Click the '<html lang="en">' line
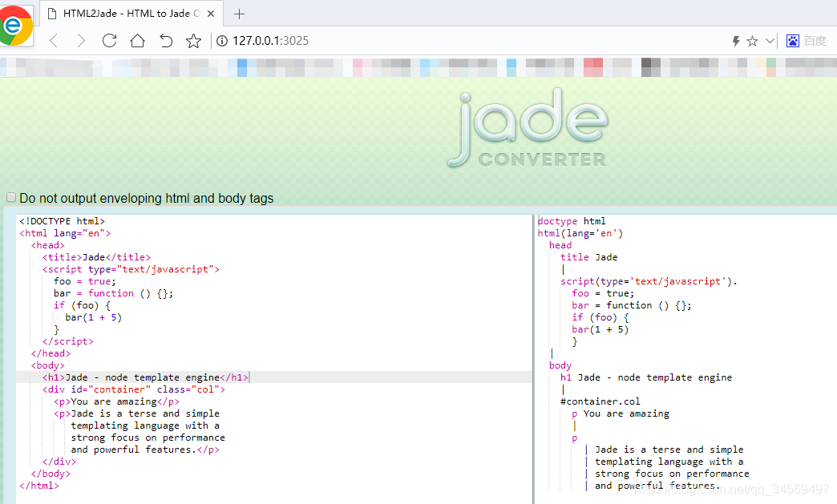The height and width of the screenshot is (504, 837). pyautogui.click(x=65, y=233)
